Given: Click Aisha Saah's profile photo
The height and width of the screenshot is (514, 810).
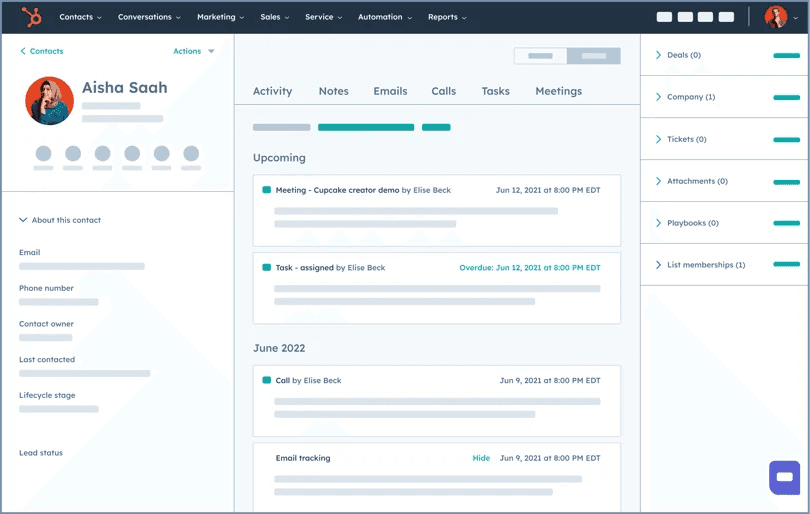Looking at the screenshot, I should (49, 101).
